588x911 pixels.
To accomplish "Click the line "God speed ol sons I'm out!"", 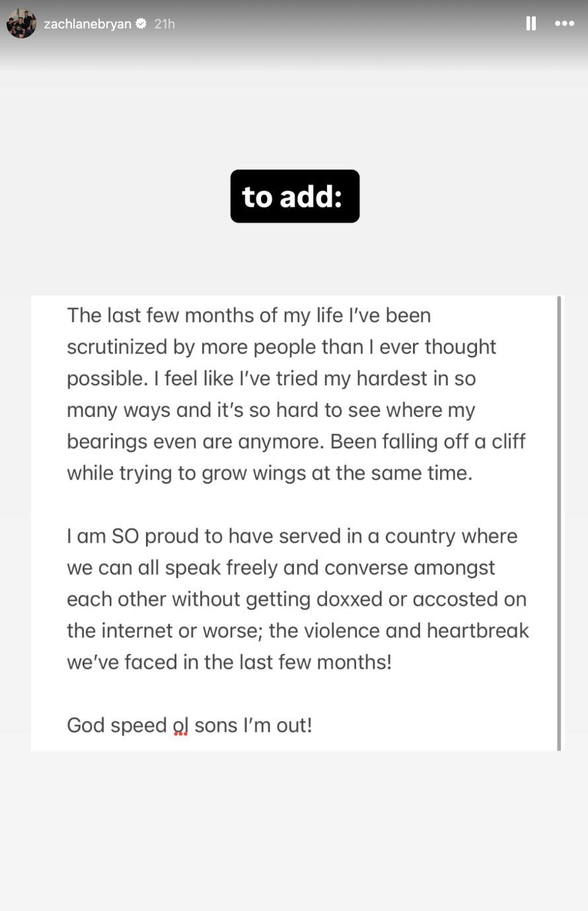I will pos(190,725).
